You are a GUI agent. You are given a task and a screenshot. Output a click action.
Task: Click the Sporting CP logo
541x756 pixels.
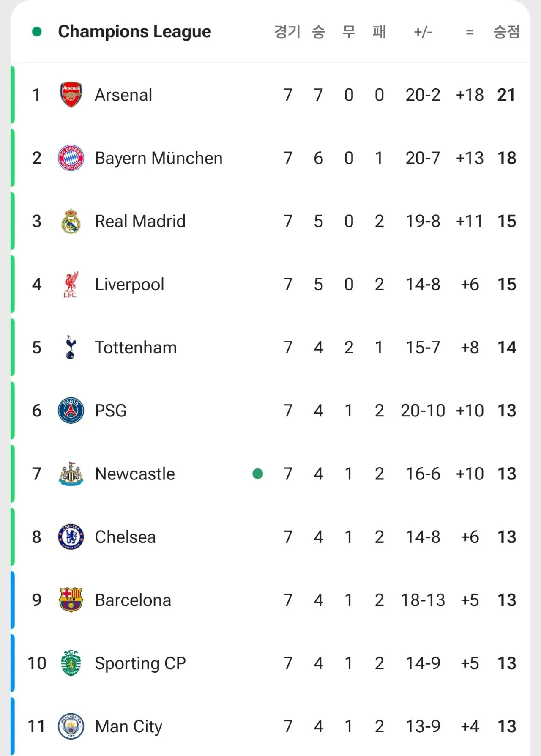[71, 663]
